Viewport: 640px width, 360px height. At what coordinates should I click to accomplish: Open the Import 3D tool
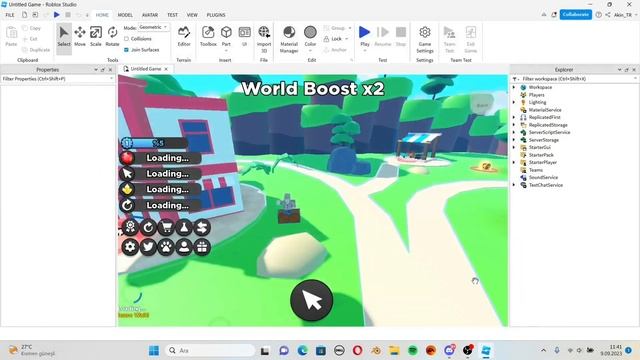point(264,39)
